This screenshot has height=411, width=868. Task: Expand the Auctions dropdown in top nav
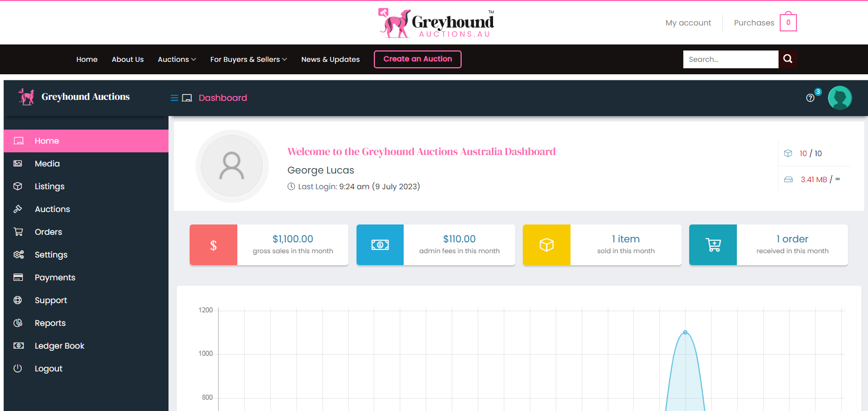click(x=177, y=60)
